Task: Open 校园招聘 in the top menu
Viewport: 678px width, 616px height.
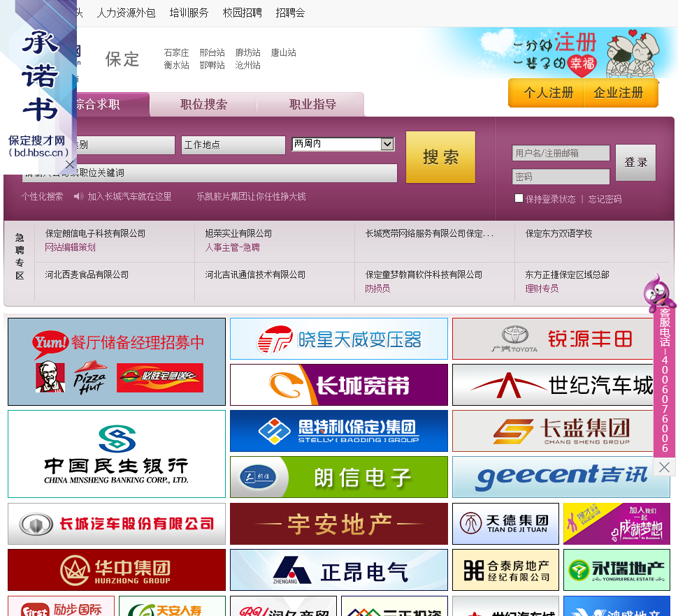Action: (242, 13)
